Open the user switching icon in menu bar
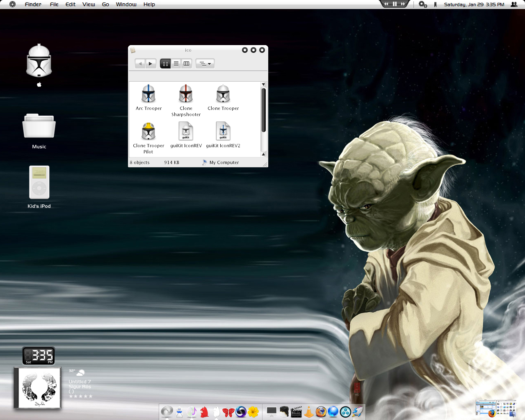This screenshot has width=525, height=420. click(x=514, y=5)
